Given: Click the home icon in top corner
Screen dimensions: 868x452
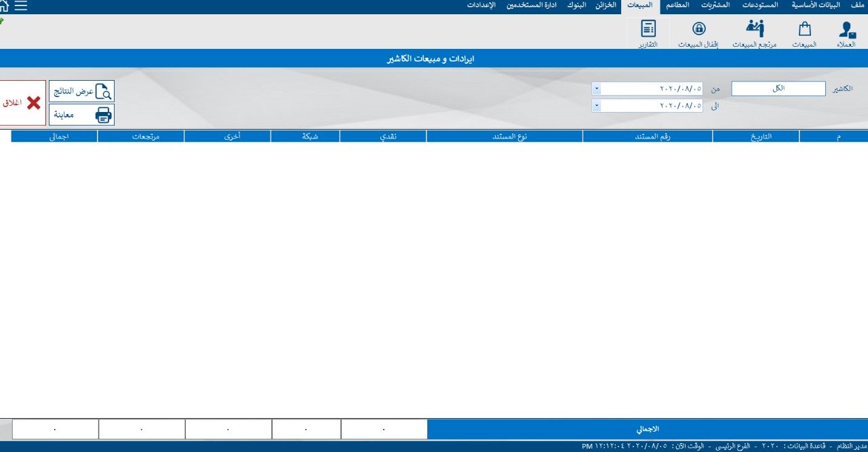Looking at the screenshot, I should [4, 6].
